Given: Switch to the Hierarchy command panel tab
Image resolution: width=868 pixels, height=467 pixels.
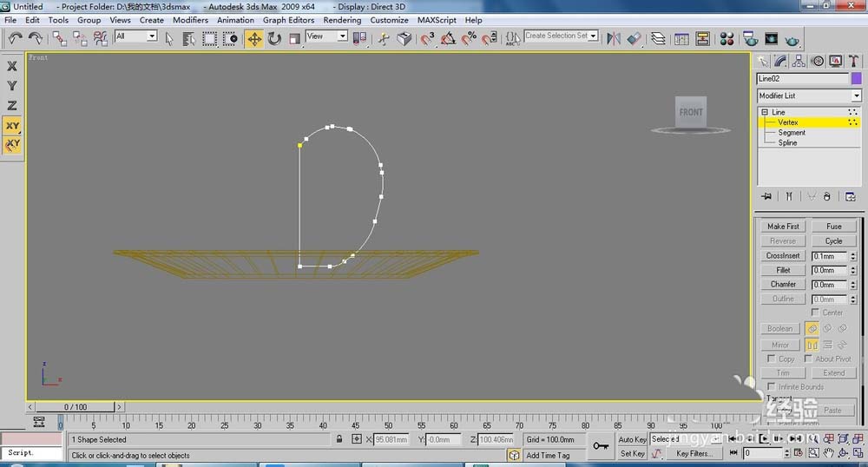Looking at the screenshot, I should point(799,61).
